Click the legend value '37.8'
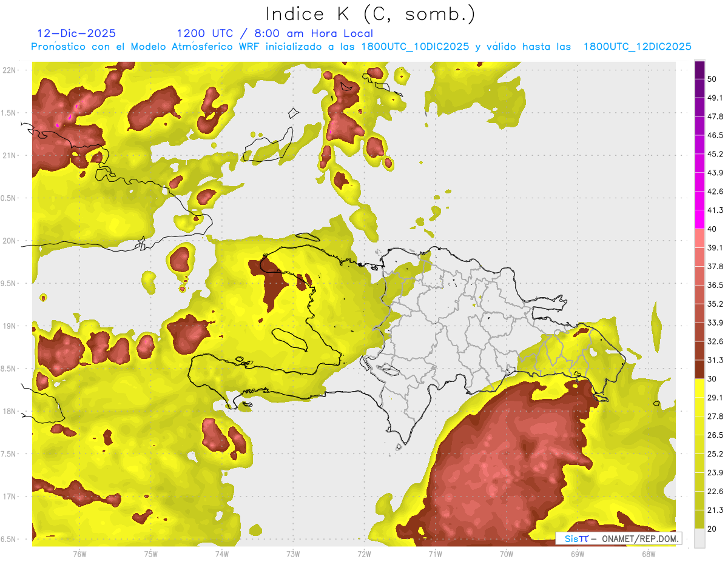The width and height of the screenshot is (728, 562). pos(715,267)
